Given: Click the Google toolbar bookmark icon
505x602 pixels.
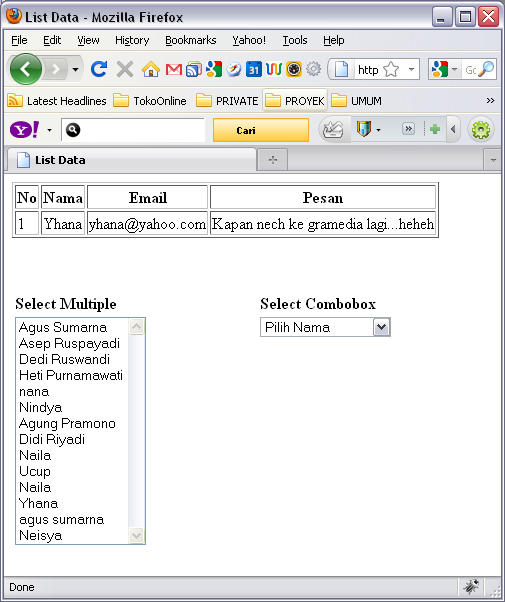Looking at the screenshot, I should [214, 69].
